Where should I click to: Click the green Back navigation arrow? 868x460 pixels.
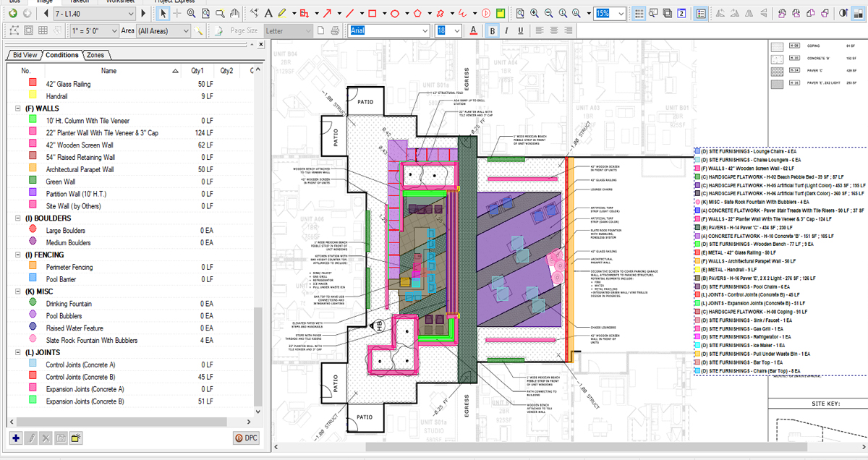(13, 14)
